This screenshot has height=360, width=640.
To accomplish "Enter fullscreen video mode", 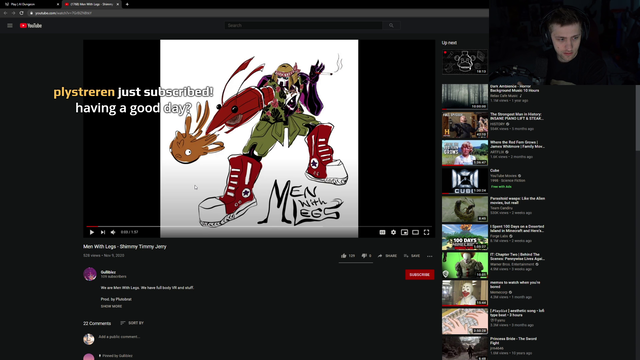I will tap(427, 232).
